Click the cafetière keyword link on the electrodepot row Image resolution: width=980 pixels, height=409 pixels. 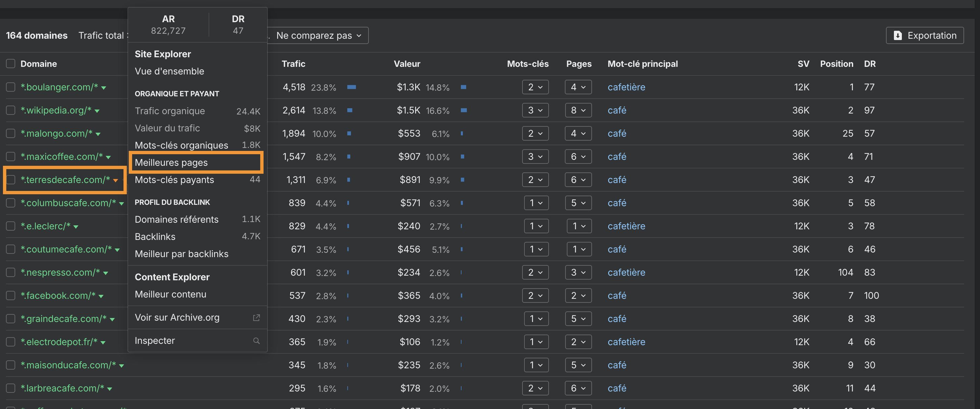coord(626,342)
